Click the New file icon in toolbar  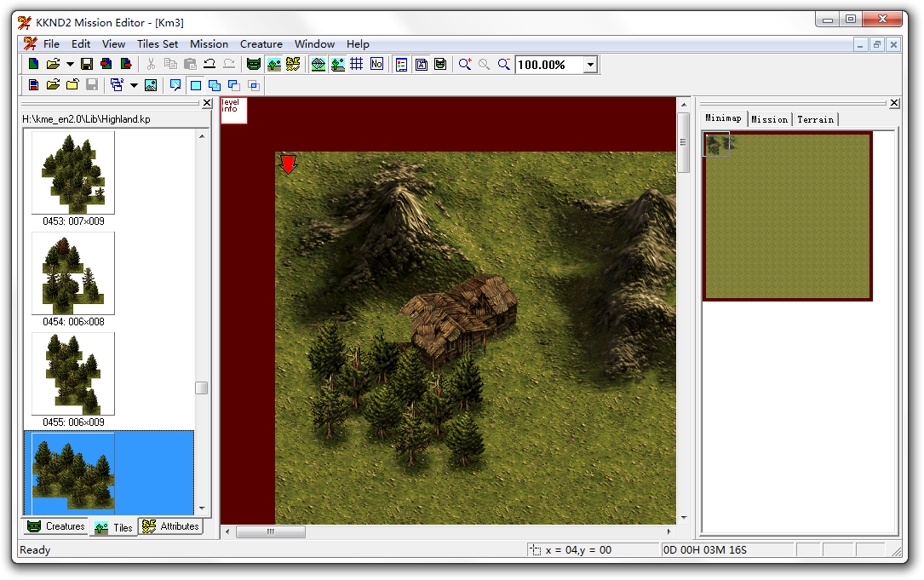pyautogui.click(x=33, y=64)
